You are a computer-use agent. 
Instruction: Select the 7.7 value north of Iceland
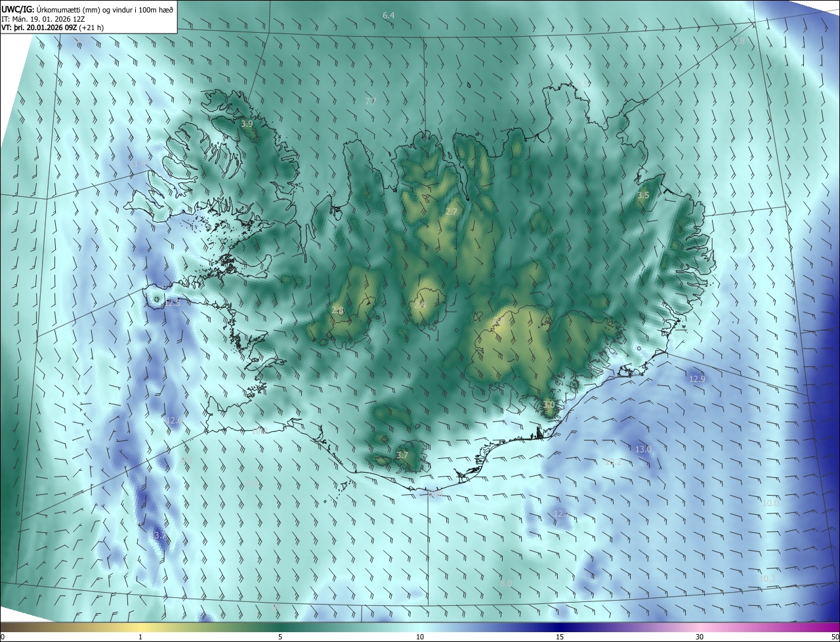pyautogui.click(x=370, y=101)
